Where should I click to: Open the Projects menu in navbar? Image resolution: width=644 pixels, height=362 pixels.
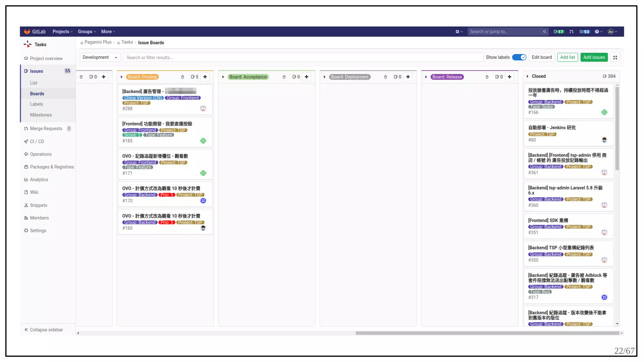[62, 32]
